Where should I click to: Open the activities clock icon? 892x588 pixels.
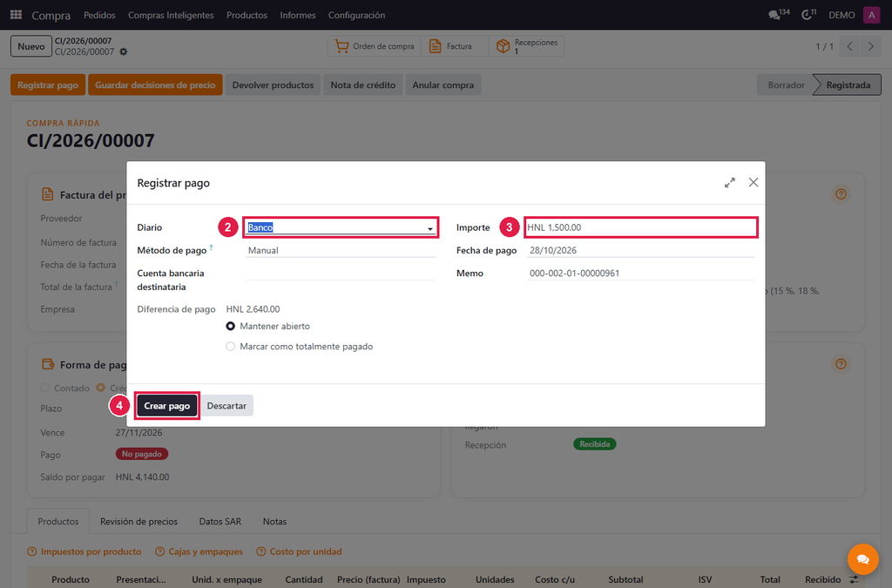[808, 15]
